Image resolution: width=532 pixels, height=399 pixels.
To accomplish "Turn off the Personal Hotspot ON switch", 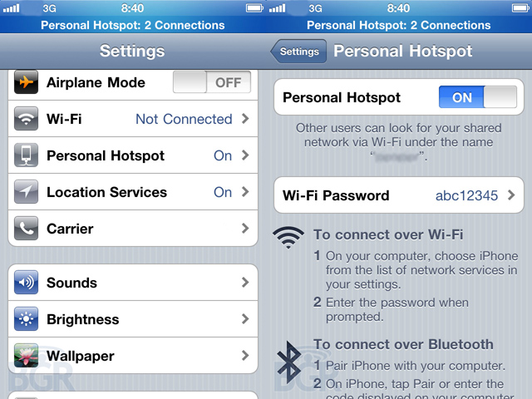I will (x=478, y=97).
